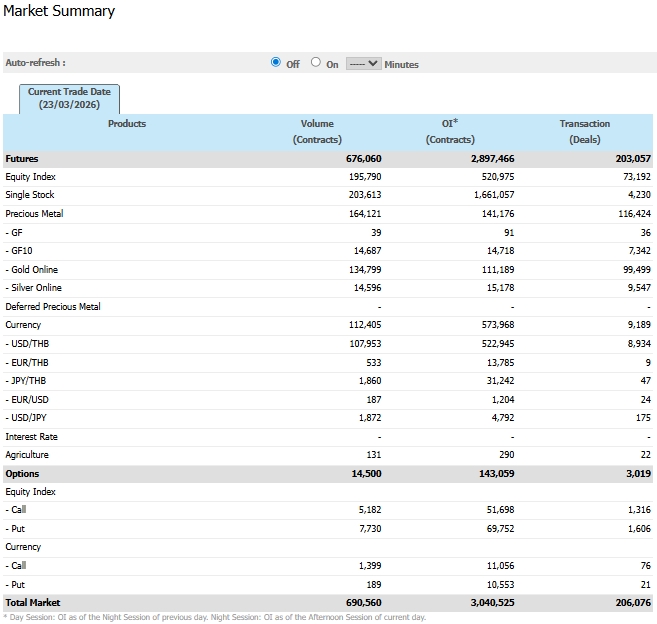The height and width of the screenshot is (624, 657).
Task: Open the auto-refresh Minutes dropdown
Action: click(363, 64)
